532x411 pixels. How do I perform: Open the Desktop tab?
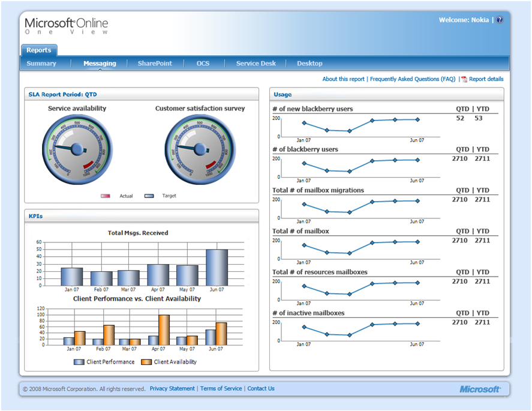click(x=309, y=64)
